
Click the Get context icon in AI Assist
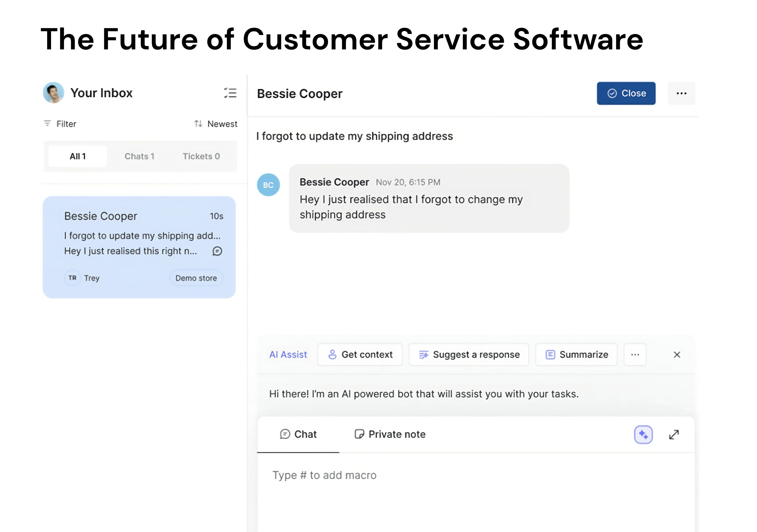pyautogui.click(x=333, y=355)
